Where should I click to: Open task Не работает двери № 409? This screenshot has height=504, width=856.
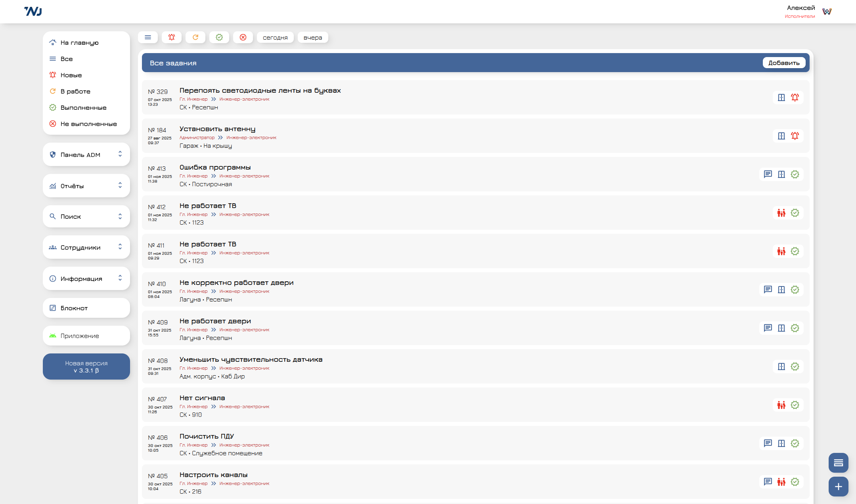[x=215, y=321]
